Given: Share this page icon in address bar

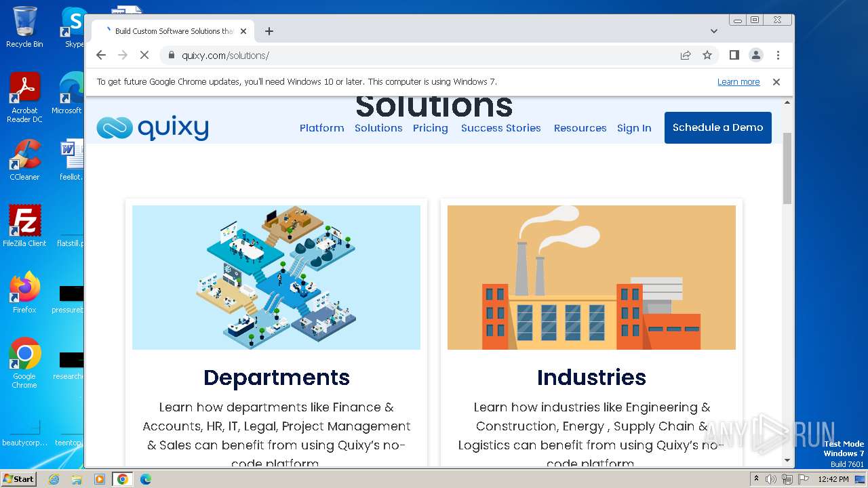Looking at the screenshot, I should tap(686, 56).
